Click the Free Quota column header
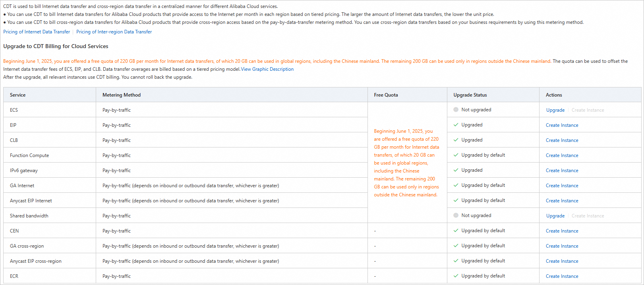Image resolution: width=644 pixels, height=285 pixels. [x=407, y=95]
